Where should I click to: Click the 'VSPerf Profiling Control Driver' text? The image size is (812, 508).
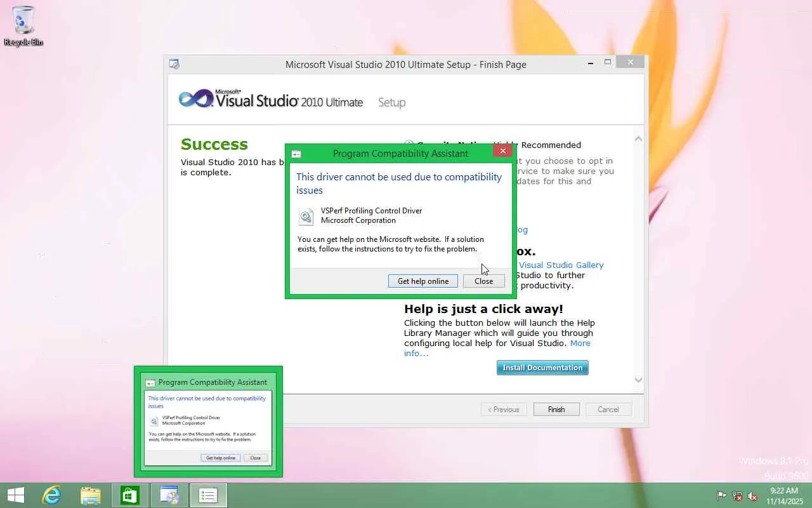371,211
